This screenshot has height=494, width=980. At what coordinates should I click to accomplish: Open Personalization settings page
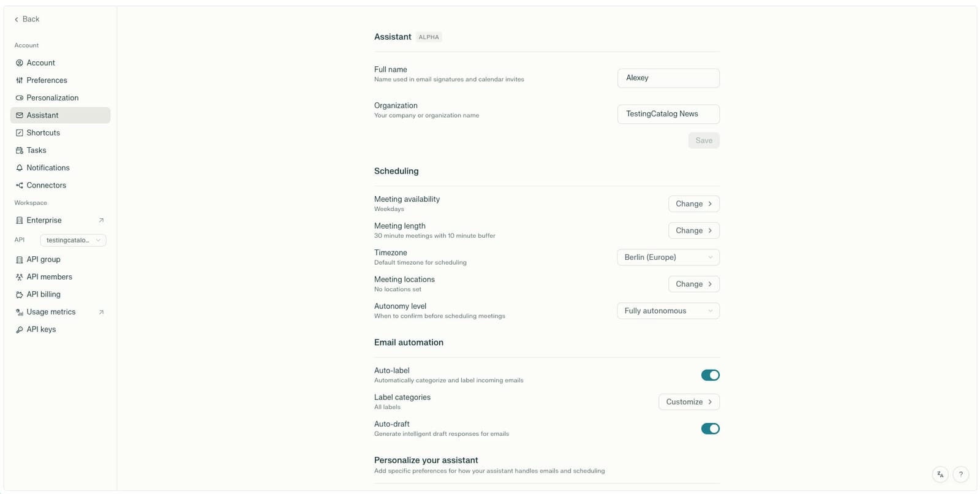[52, 98]
